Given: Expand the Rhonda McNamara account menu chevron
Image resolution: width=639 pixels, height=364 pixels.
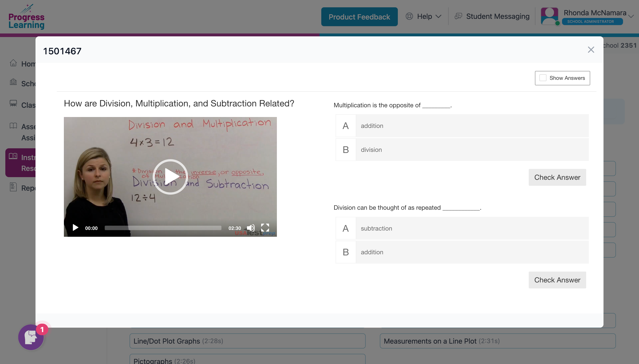Looking at the screenshot, I should point(631,16).
